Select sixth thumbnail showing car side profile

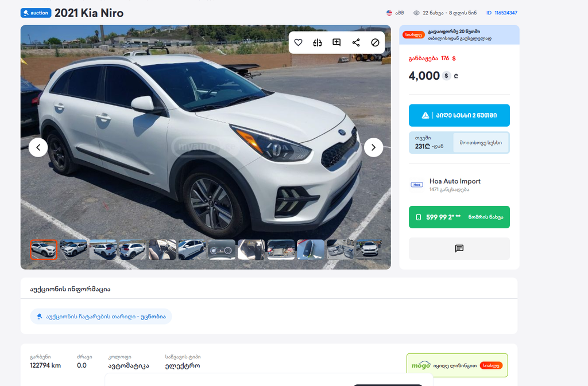[x=192, y=249]
